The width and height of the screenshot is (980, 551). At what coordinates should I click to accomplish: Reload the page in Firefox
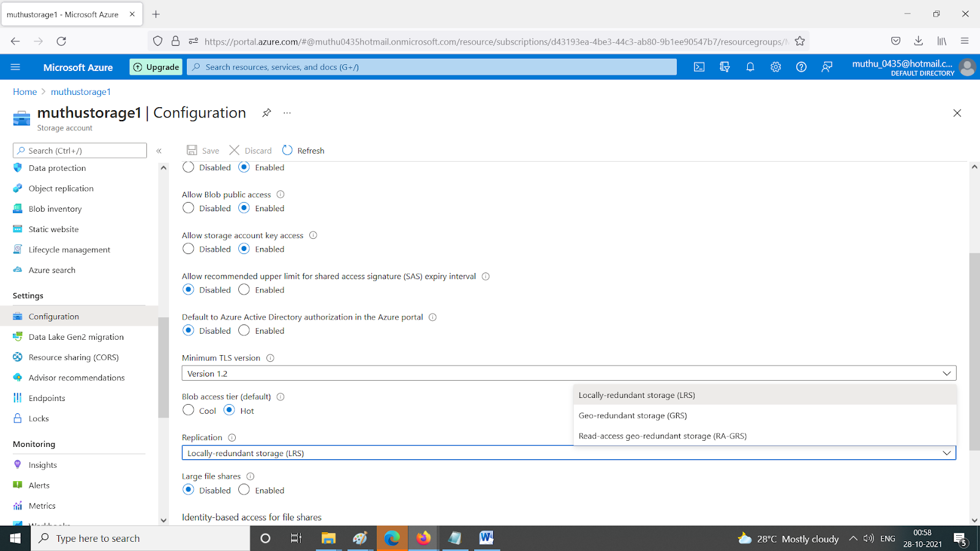tap(61, 41)
